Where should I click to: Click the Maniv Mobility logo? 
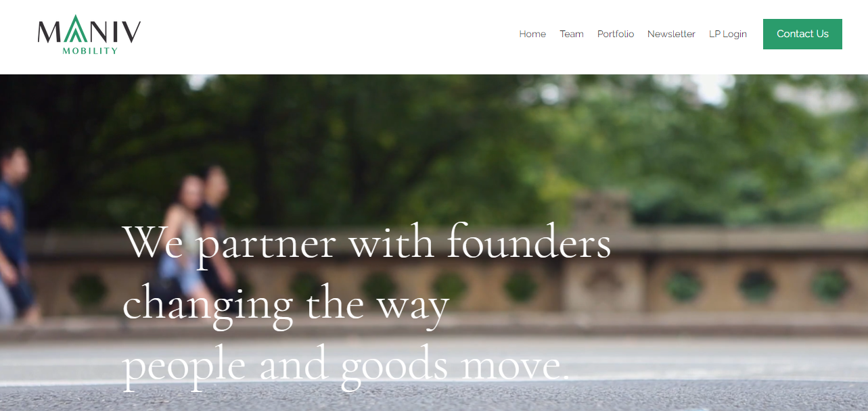[89, 34]
